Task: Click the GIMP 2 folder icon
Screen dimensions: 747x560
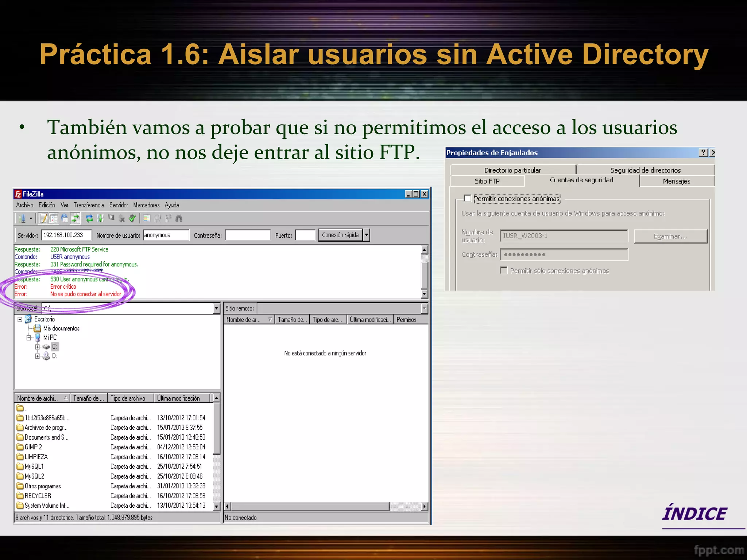Action: coord(20,447)
